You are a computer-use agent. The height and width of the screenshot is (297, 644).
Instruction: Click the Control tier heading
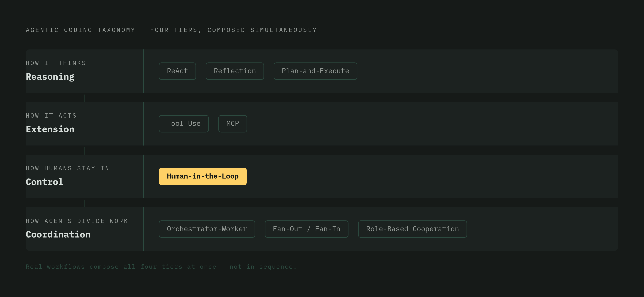point(45,182)
